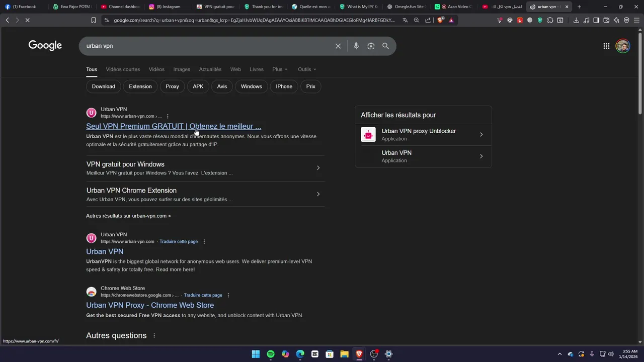This screenshot has width=644, height=362.
Task: Share this page via the share icon
Action: click(428, 20)
